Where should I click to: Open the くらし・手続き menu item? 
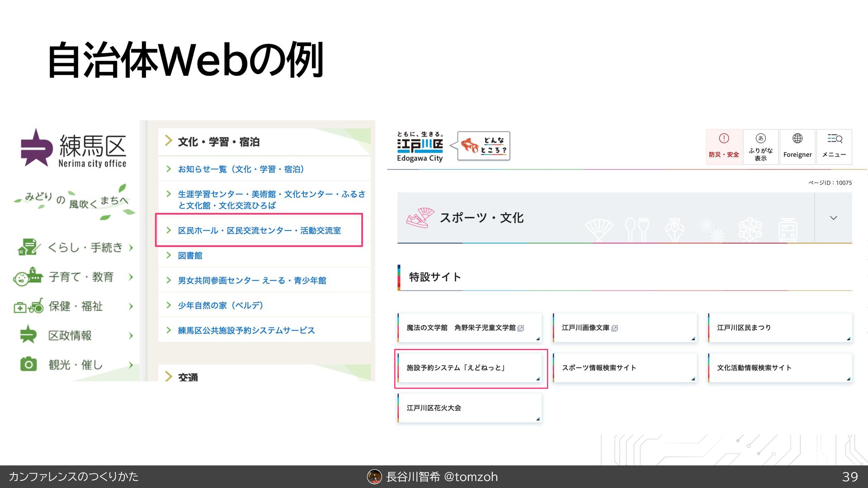[85, 248]
